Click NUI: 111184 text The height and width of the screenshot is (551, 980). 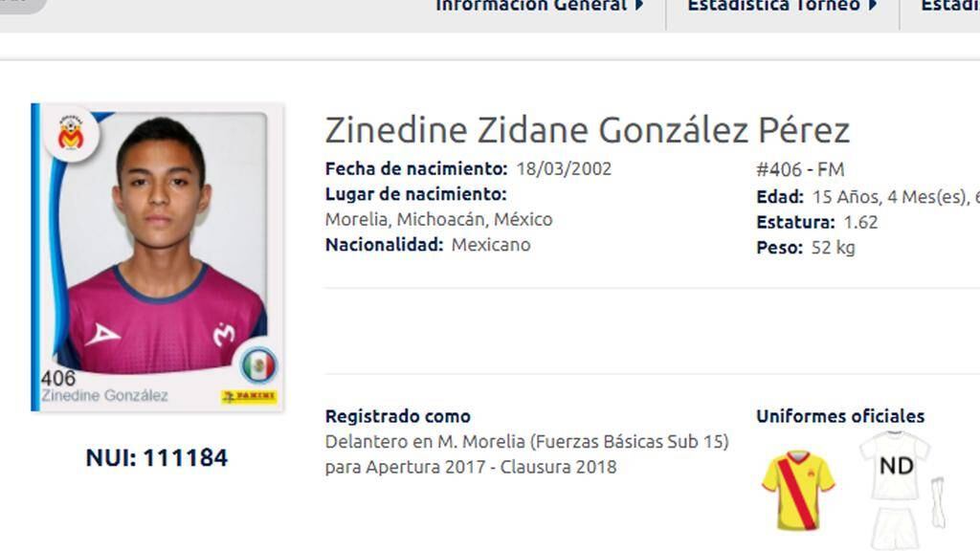(x=157, y=457)
